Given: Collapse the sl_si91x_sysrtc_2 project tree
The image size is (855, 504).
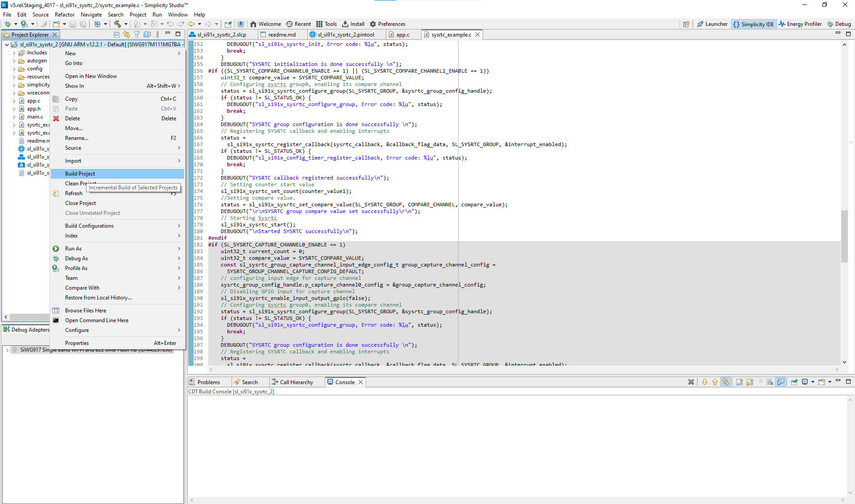Looking at the screenshot, I should tap(7, 44).
